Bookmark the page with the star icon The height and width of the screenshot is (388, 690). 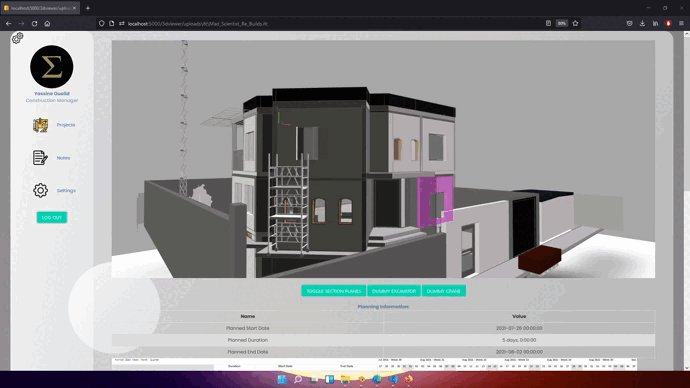575,23
